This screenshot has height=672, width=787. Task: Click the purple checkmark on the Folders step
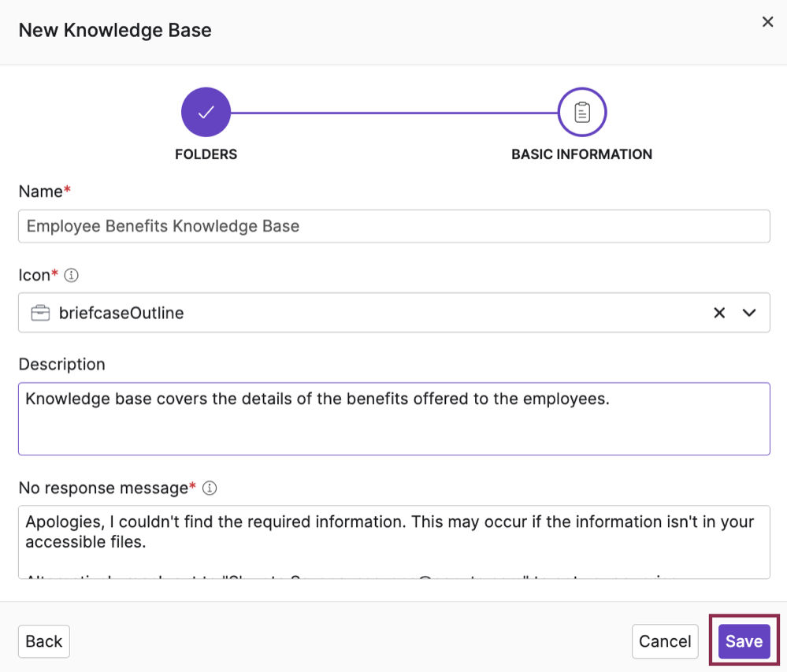tap(206, 111)
